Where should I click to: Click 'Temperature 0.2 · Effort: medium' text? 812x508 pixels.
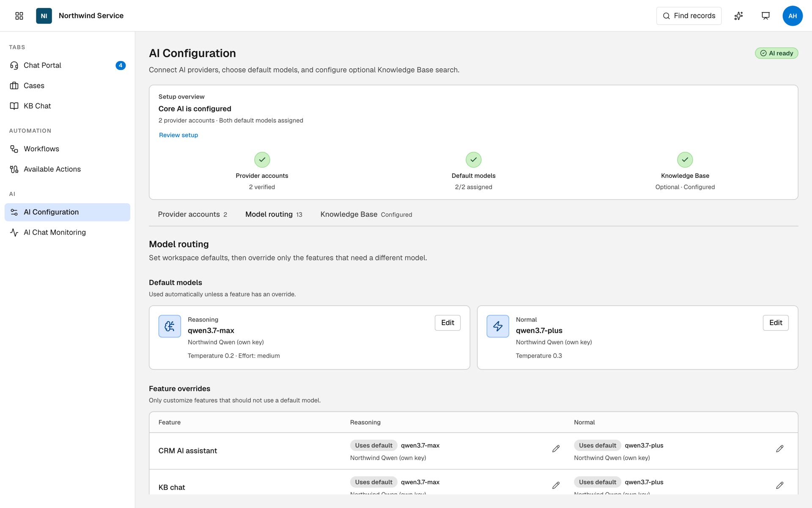pyautogui.click(x=234, y=356)
